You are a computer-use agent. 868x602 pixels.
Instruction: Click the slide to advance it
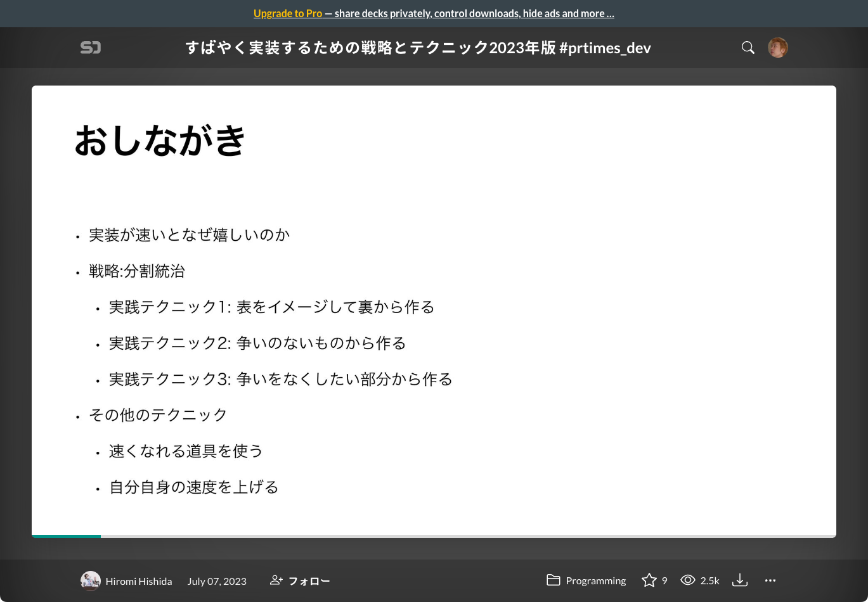coord(434,311)
